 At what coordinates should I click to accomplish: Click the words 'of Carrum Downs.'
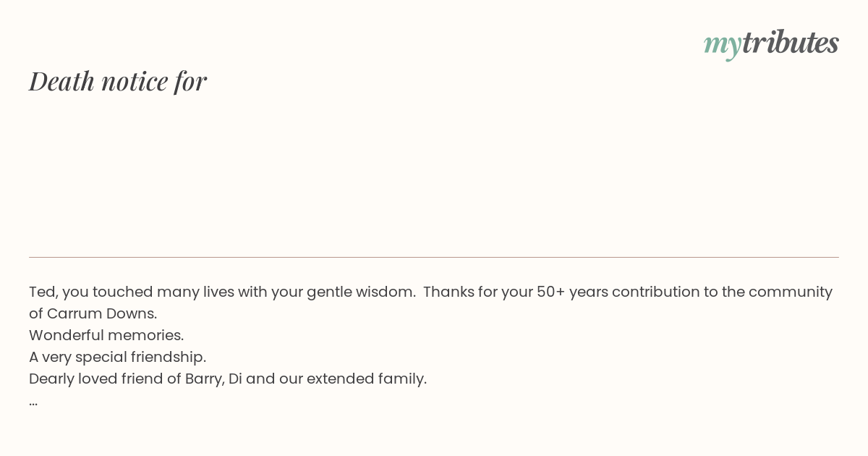(x=93, y=313)
